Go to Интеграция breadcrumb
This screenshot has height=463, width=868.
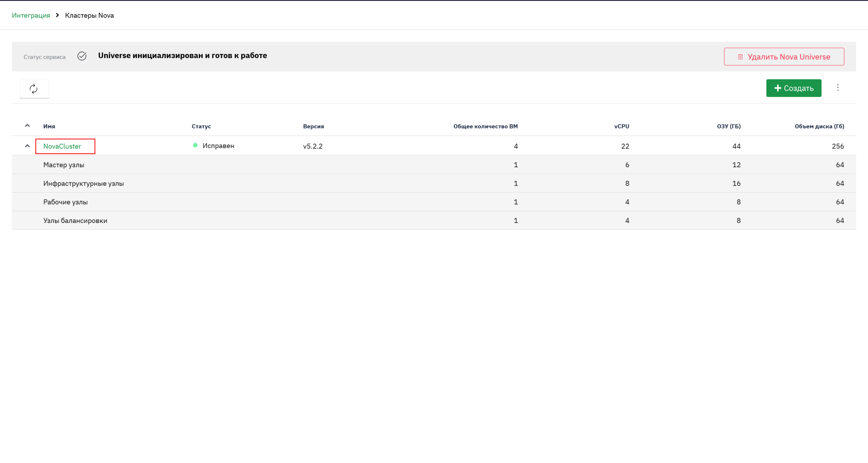pos(31,15)
